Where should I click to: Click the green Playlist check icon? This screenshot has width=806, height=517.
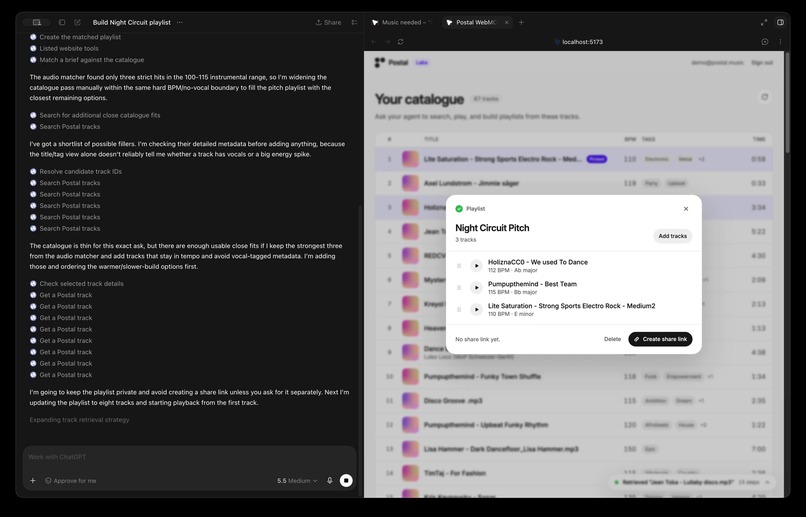pos(459,209)
